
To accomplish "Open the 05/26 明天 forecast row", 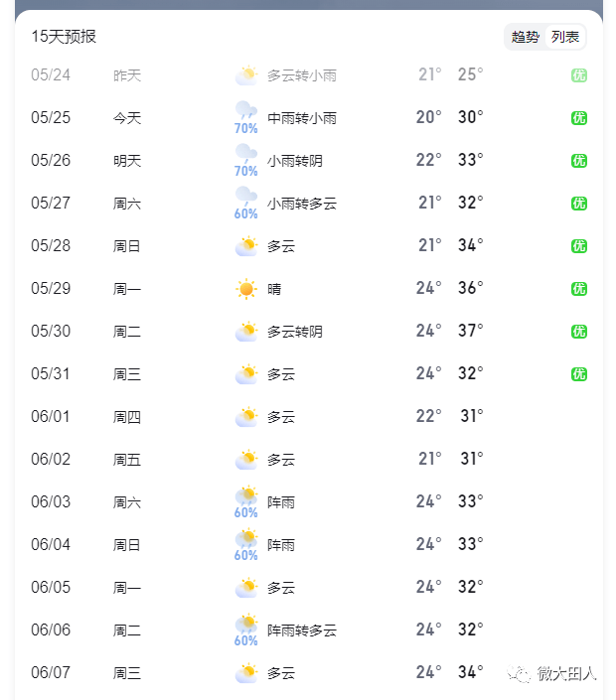I will [x=309, y=161].
